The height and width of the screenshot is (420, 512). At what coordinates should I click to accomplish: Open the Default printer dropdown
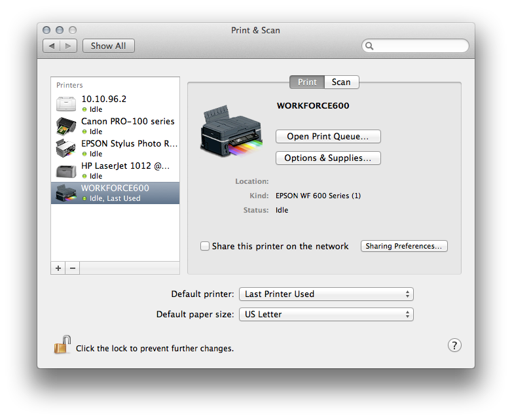(326, 294)
